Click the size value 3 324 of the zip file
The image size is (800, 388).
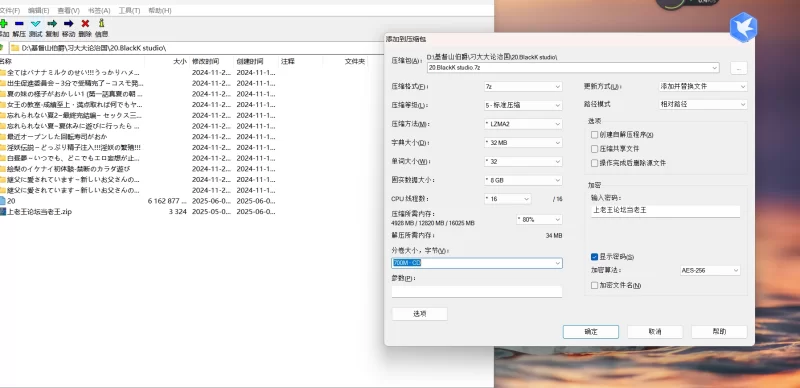[178, 211]
